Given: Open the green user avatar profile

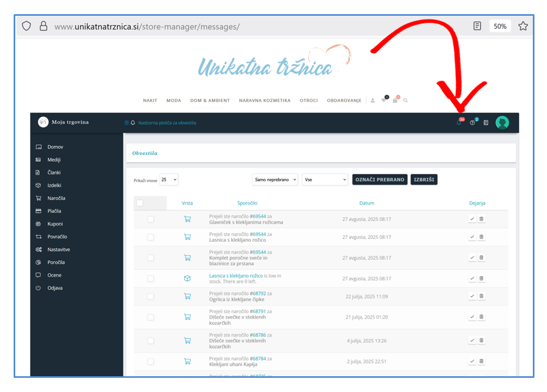Looking at the screenshot, I should pos(502,122).
